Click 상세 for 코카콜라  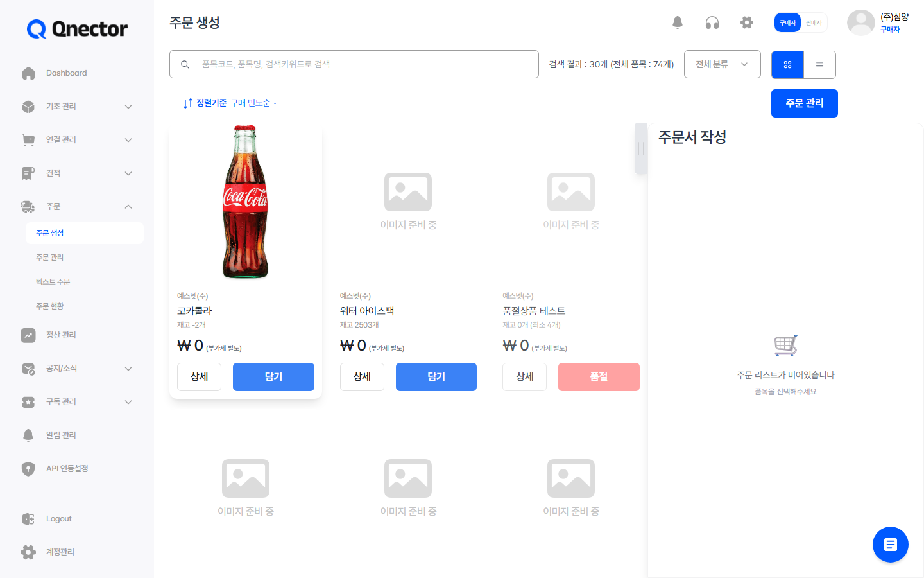[x=199, y=377]
